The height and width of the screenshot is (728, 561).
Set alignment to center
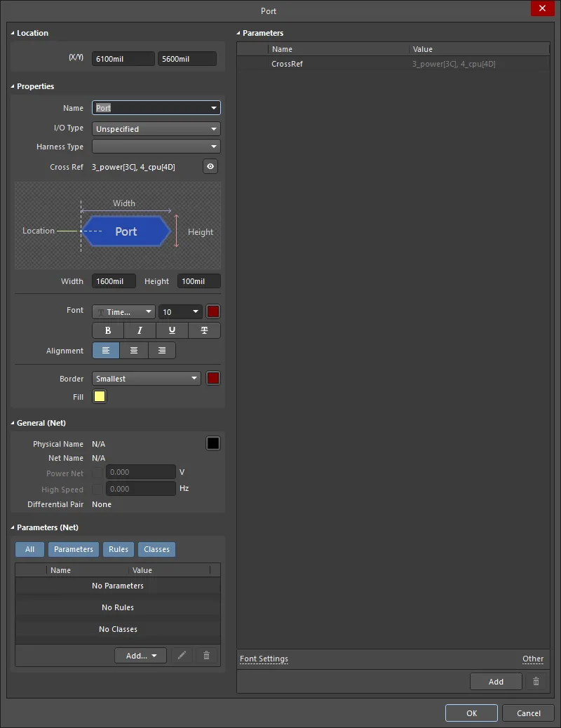(x=134, y=351)
